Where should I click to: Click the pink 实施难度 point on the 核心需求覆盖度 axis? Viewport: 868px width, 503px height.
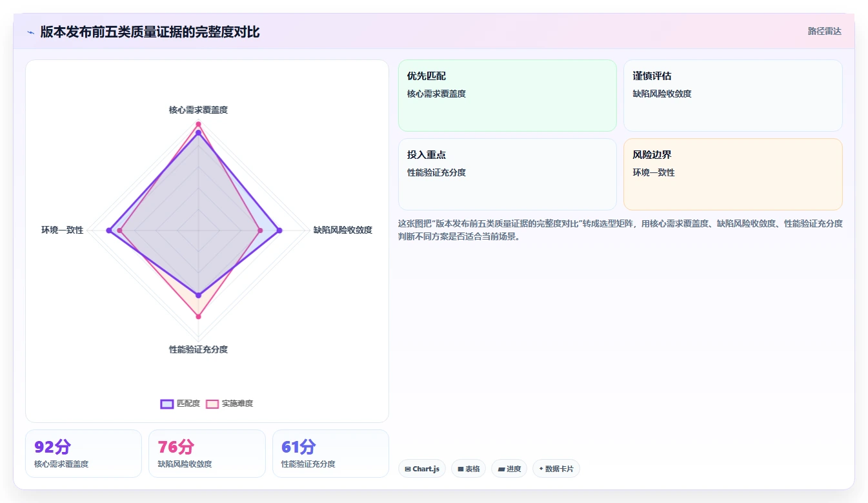(198, 124)
